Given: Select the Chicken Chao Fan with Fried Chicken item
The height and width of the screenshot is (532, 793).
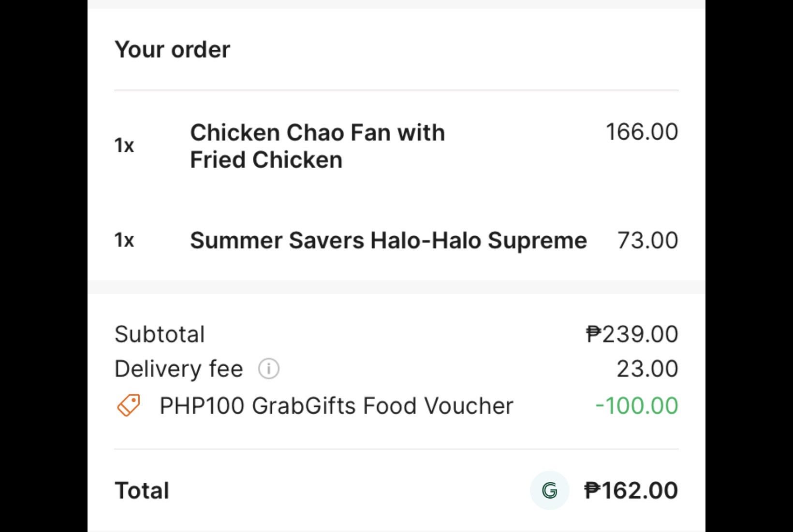Looking at the screenshot, I should tap(317, 146).
